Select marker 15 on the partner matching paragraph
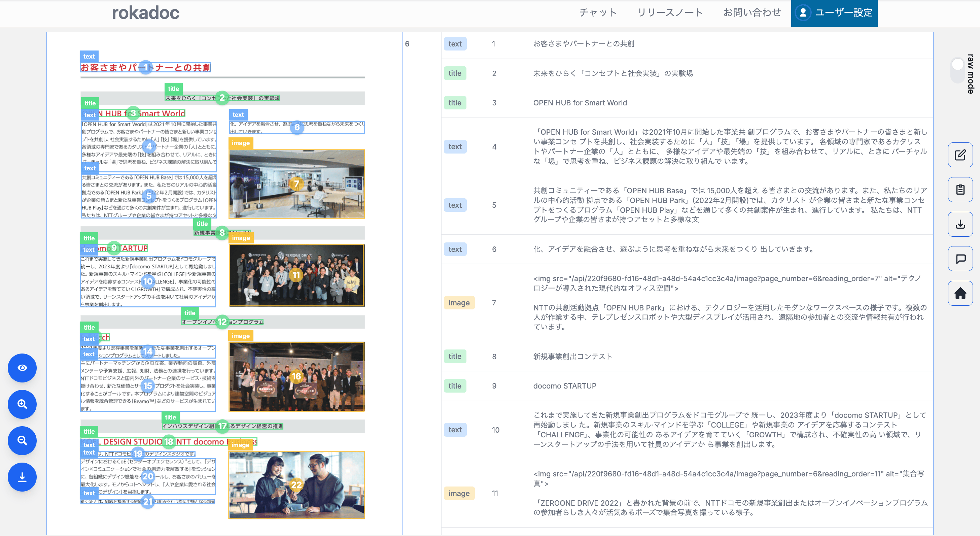The width and height of the screenshot is (980, 536). [148, 386]
